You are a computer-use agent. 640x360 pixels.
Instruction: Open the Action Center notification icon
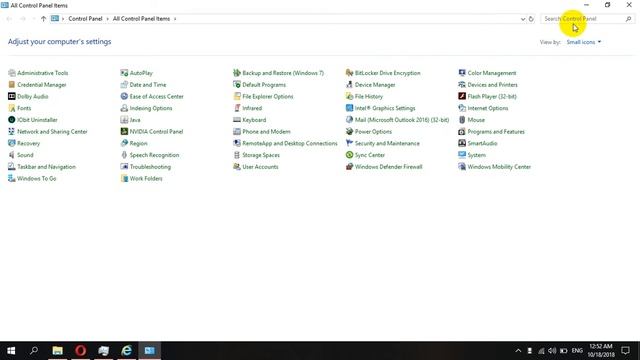click(625, 351)
